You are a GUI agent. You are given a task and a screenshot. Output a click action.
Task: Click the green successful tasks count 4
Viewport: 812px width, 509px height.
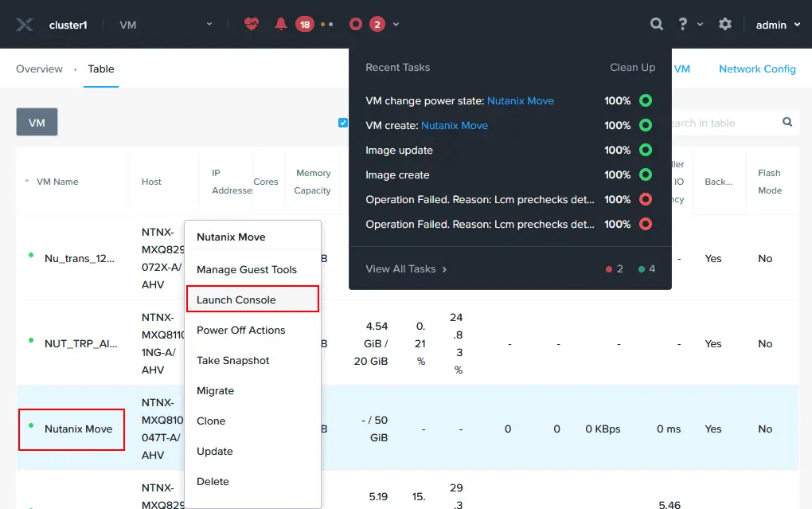[646, 269]
